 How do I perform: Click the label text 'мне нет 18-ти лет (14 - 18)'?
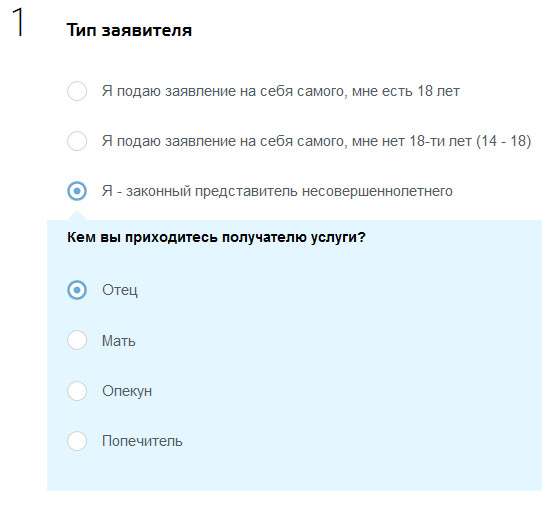coord(441,141)
